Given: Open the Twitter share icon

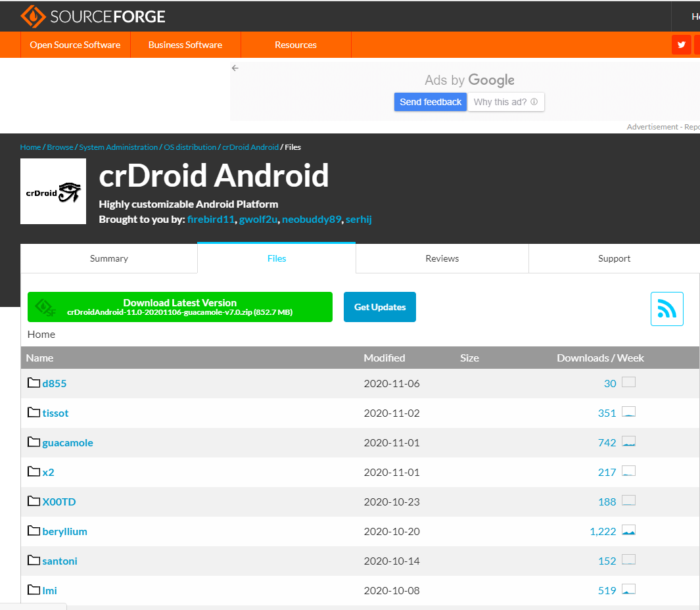Looking at the screenshot, I should pyautogui.click(x=681, y=45).
